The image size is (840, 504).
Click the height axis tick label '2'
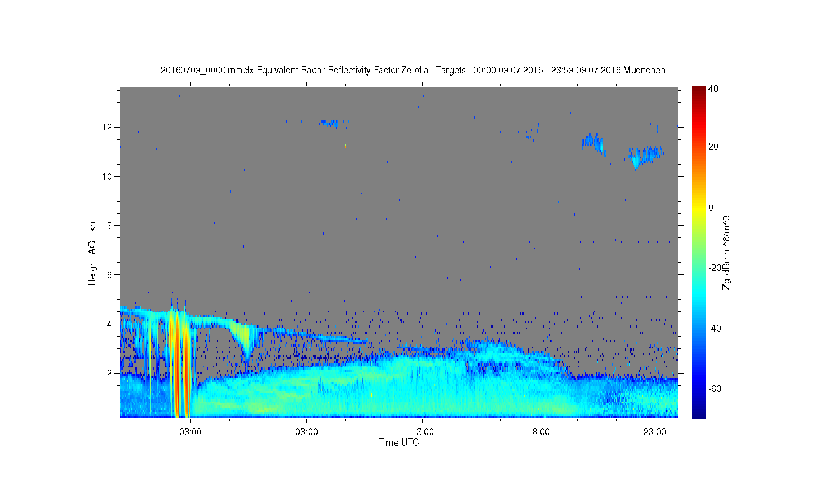pos(110,373)
